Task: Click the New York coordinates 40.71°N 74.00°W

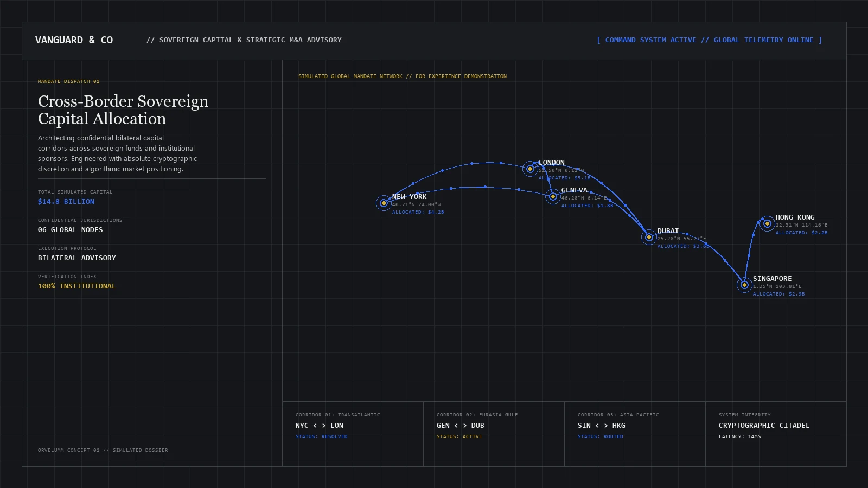Action: (417, 204)
